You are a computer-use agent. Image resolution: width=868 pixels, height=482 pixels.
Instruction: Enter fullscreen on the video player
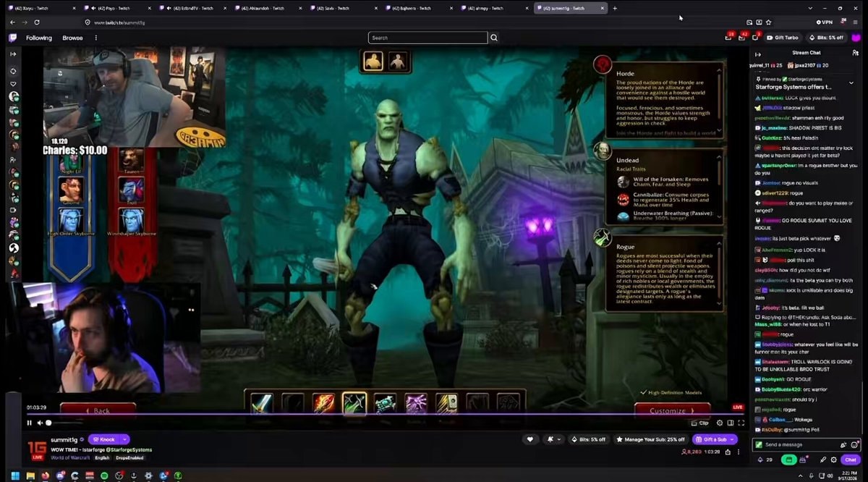click(x=741, y=423)
